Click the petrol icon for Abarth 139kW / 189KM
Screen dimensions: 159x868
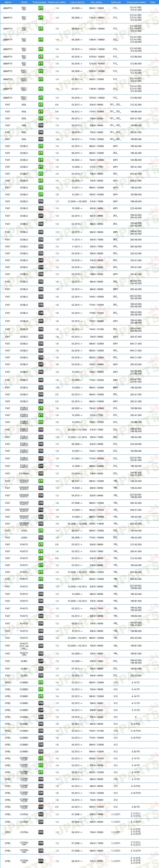coord(40,39)
